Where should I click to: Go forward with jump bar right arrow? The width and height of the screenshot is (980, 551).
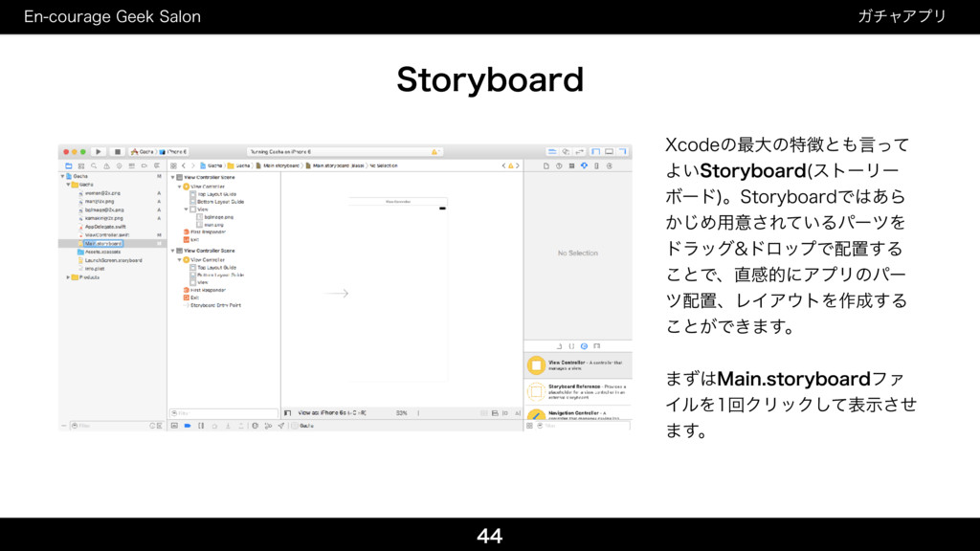(192, 166)
